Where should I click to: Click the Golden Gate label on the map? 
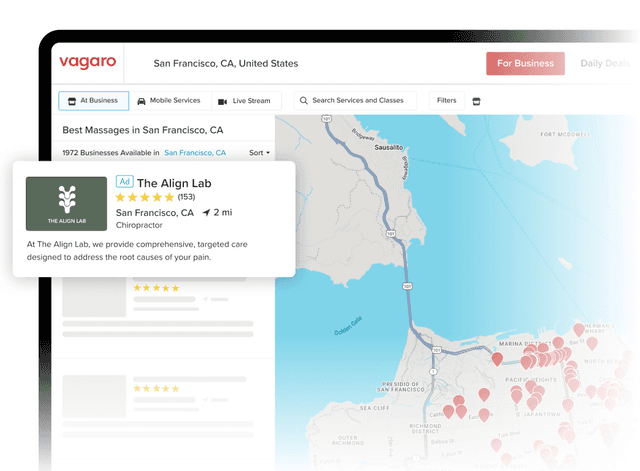point(348,326)
